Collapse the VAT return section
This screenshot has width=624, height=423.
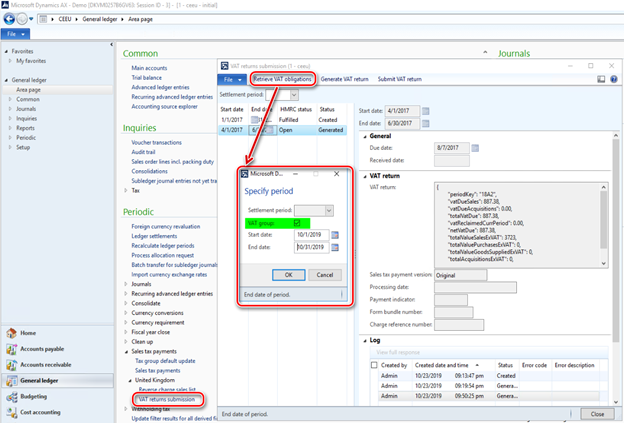[x=365, y=176]
